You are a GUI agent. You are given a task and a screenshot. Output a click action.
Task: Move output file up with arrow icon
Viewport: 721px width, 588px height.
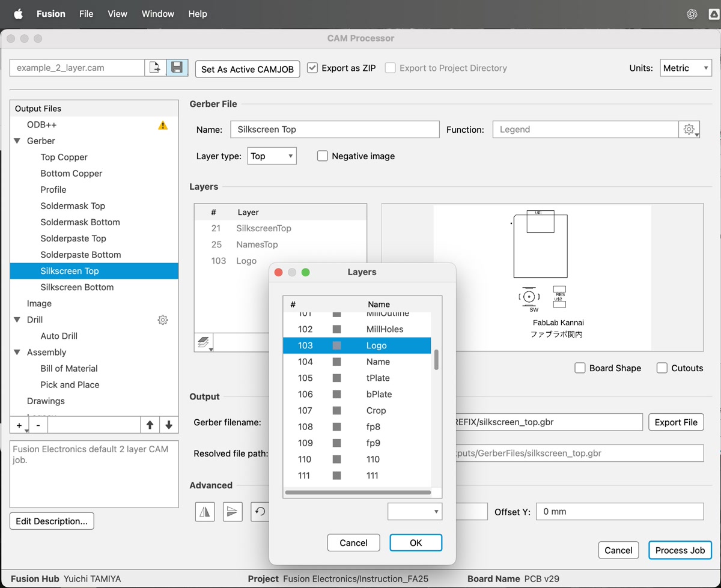150,425
